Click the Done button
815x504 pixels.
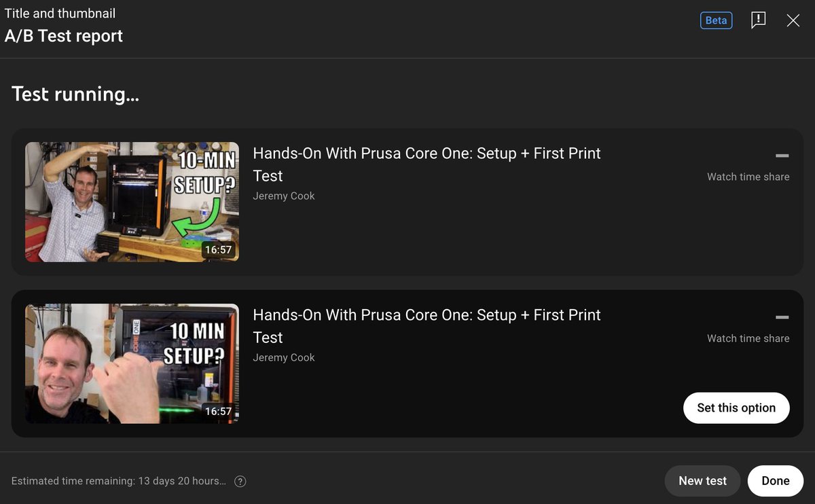(x=776, y=480)
